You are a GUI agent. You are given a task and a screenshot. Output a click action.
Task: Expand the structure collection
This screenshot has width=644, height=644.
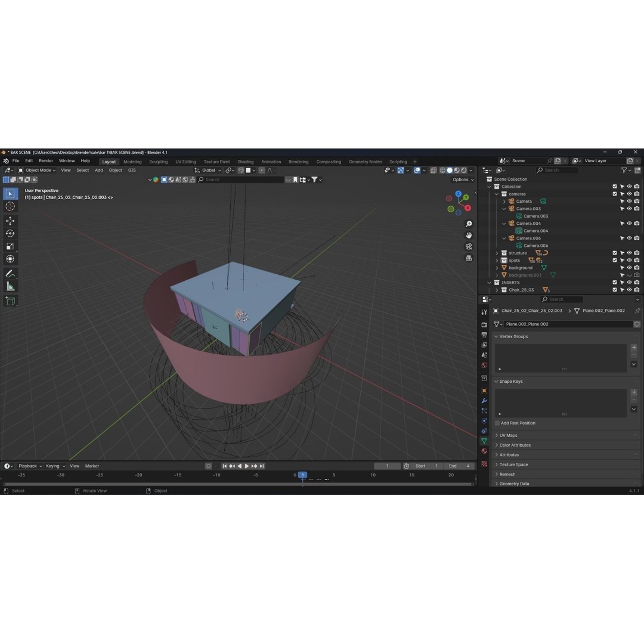(497, 253)
